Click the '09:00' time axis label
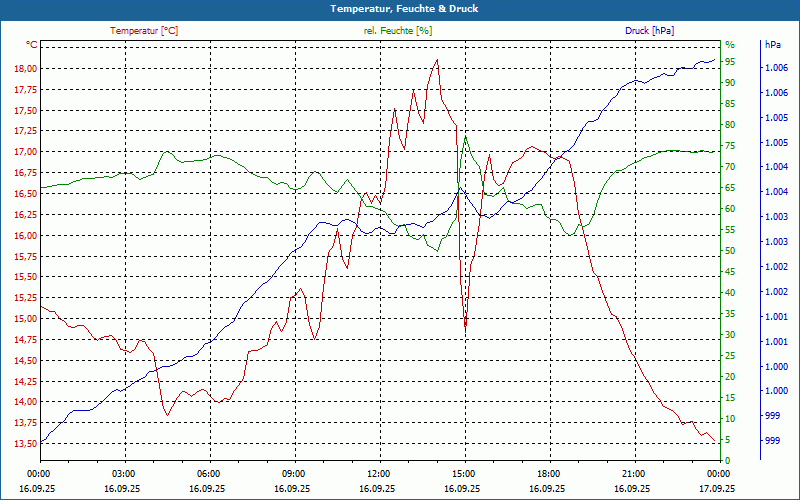Image resolution: width=800 pixels, height=500 pixels. (294, 474)
